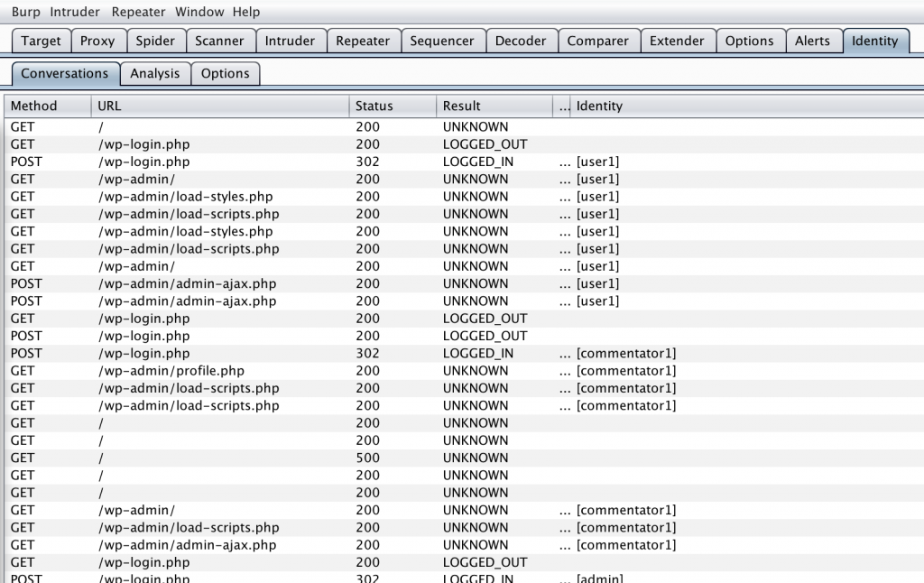
Task: Open the Help menu
Action: click(x=244, y=12)
